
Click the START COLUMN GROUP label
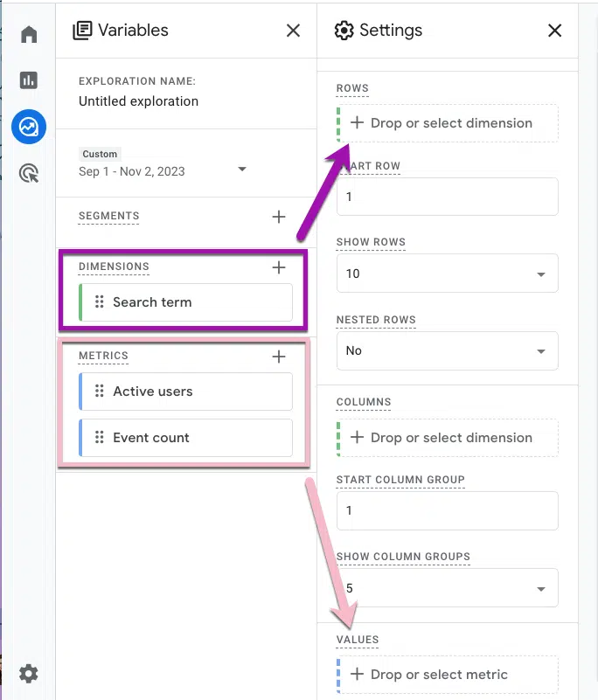pyautogui.click(x=400, y=480)
